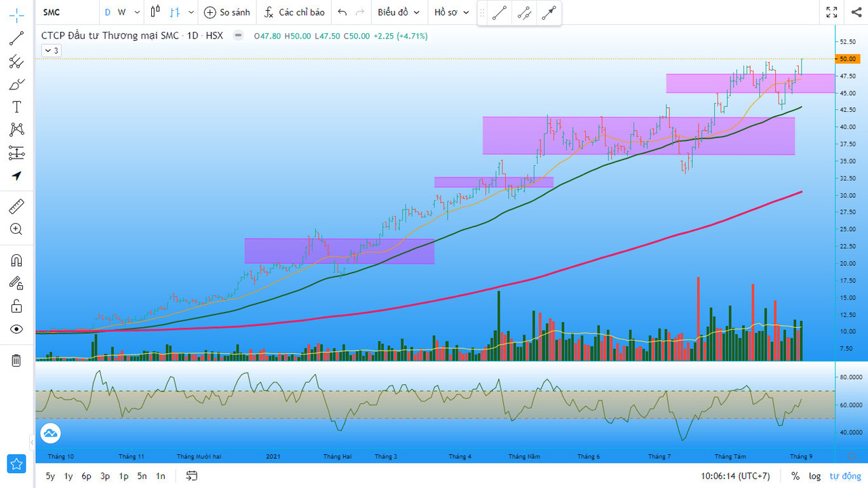Open the time interval dropdown arrow
The width and height of the screenshot is (868, 488).
137,12
